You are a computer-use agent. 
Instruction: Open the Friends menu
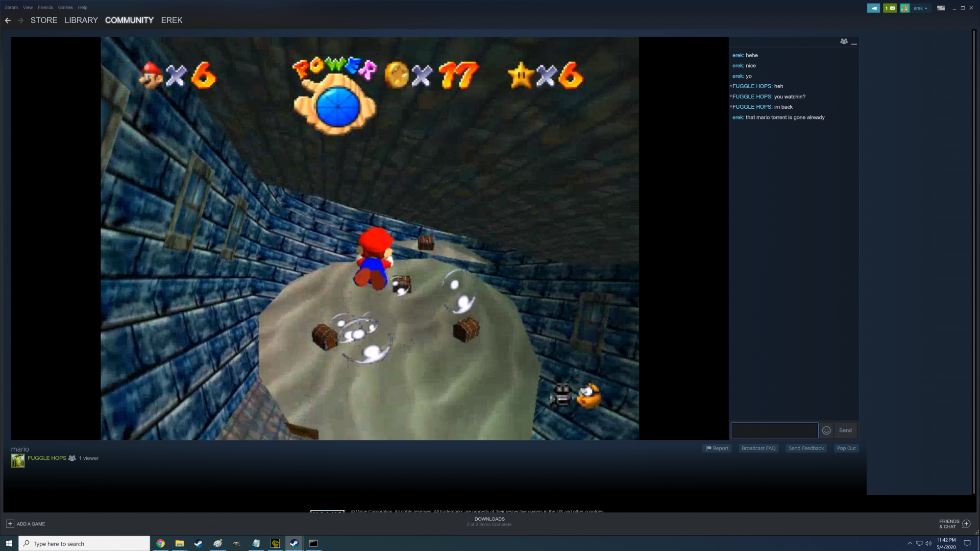pos(45,7)
